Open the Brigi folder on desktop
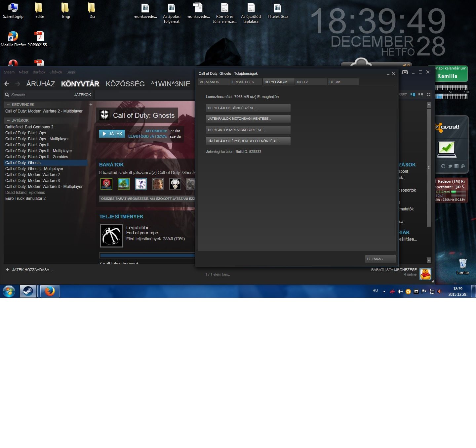Viewport: 476px width, 448px height. [x=66, y=11]
